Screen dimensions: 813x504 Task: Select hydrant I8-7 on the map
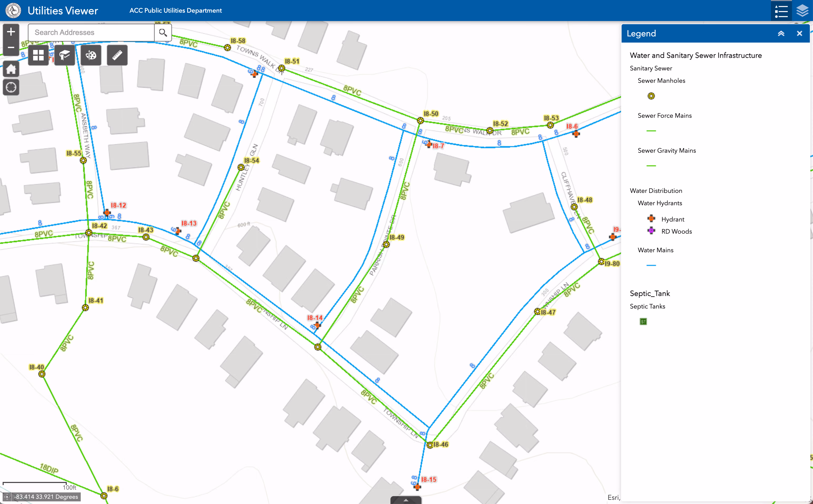429,144
